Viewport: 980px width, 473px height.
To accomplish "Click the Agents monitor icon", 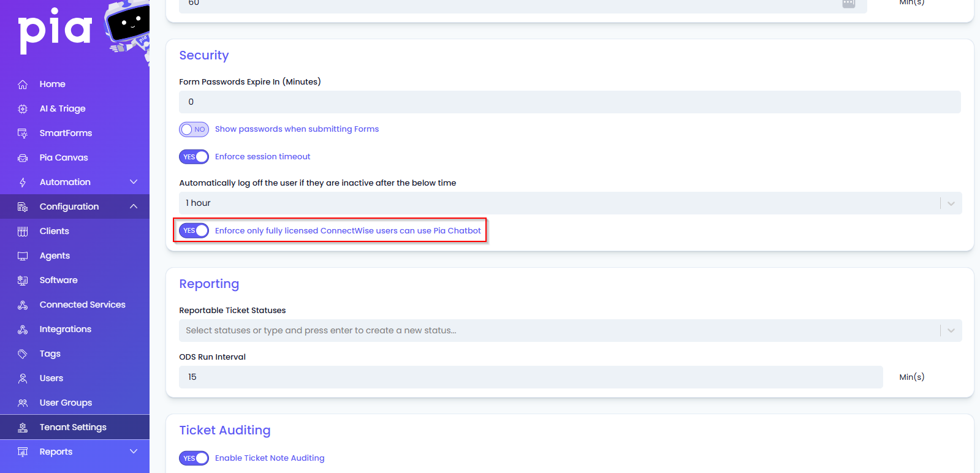I will pos(23,255).
